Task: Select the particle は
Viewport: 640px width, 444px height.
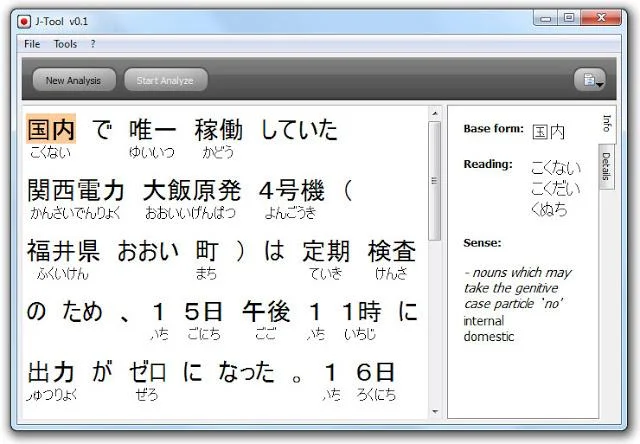Action: coord(274,251)
